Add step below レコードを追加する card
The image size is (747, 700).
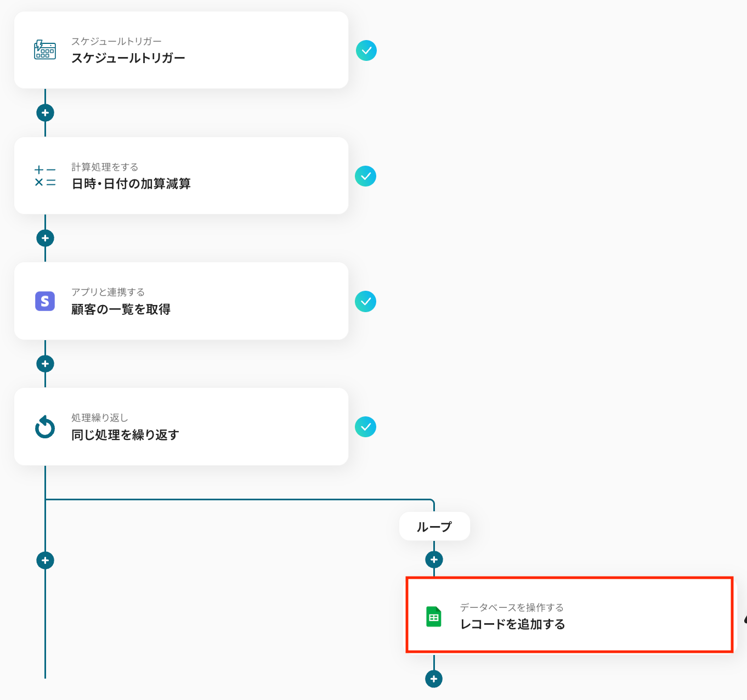click(434, 679)
